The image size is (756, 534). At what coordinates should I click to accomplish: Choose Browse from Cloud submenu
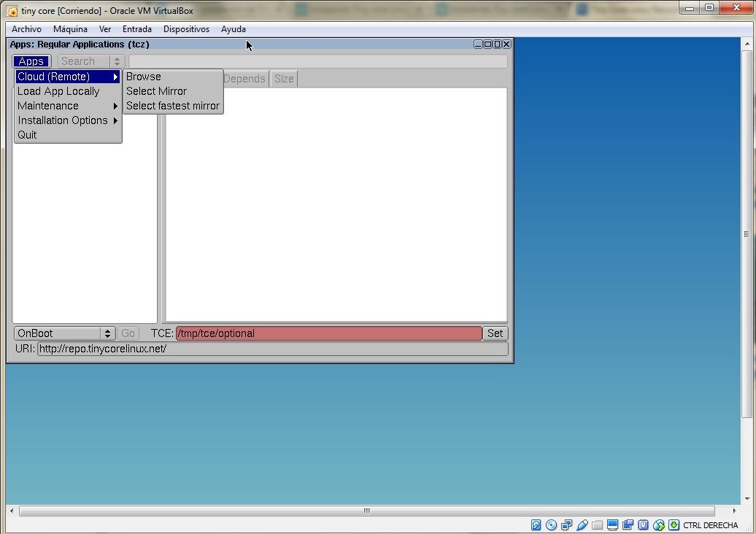144,77
